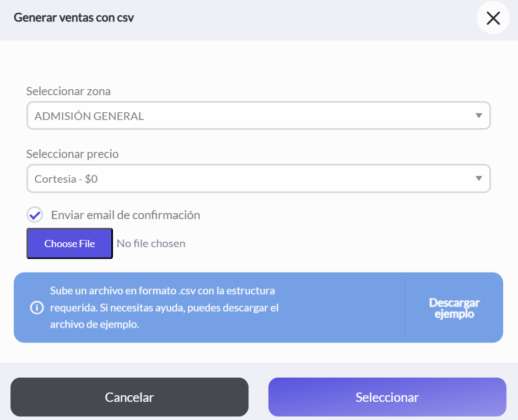Close the Generar ventas con csv dialog

[493, 18]
